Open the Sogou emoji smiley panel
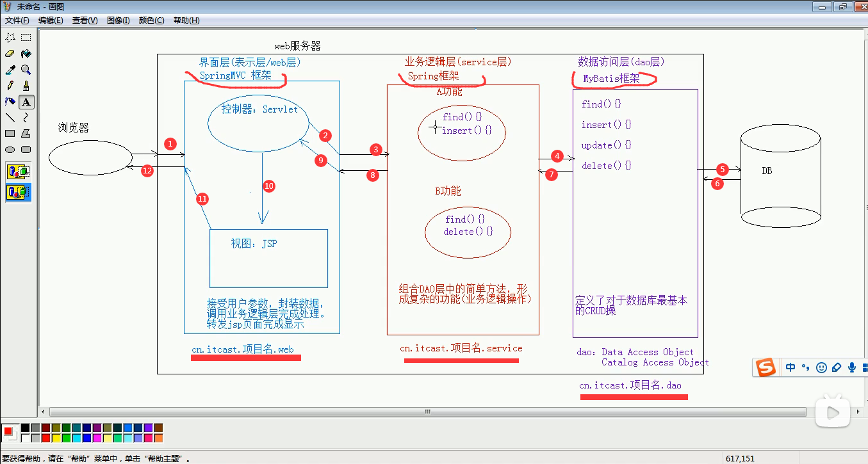The height and width of the screenshot is (464, 868). (821, 368)
